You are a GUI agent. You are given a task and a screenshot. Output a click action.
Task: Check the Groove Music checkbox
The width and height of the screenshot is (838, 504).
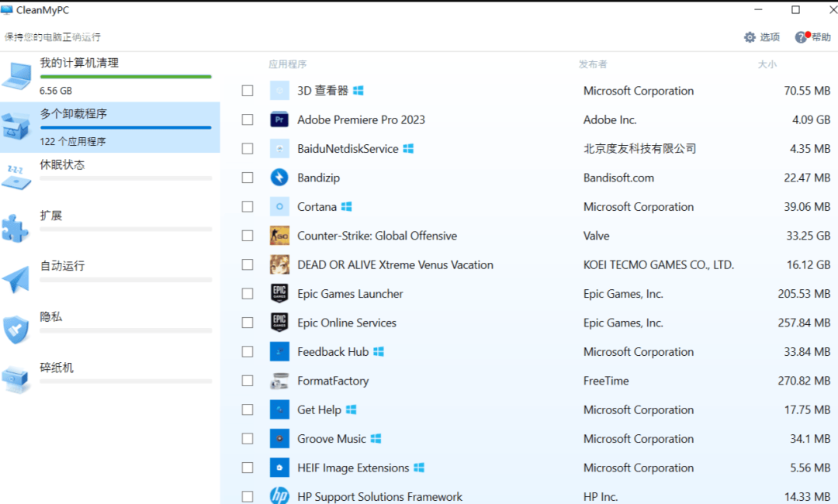(248, 438)
